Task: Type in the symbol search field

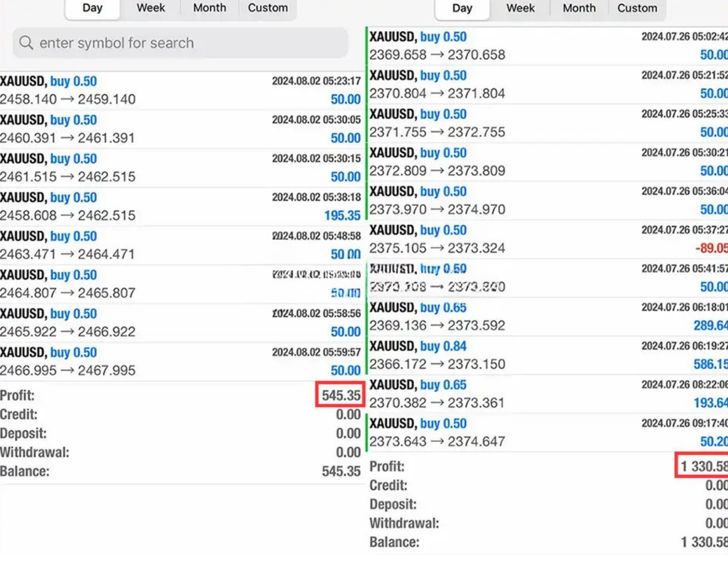Action: tap(186, 43)
